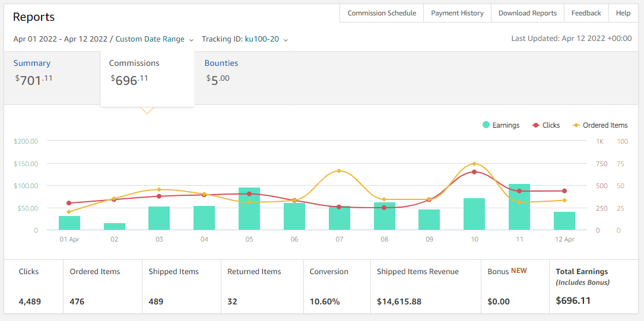
Task: Open the Tracking ID ku100-20 dropdown
Action: point(262,39)
